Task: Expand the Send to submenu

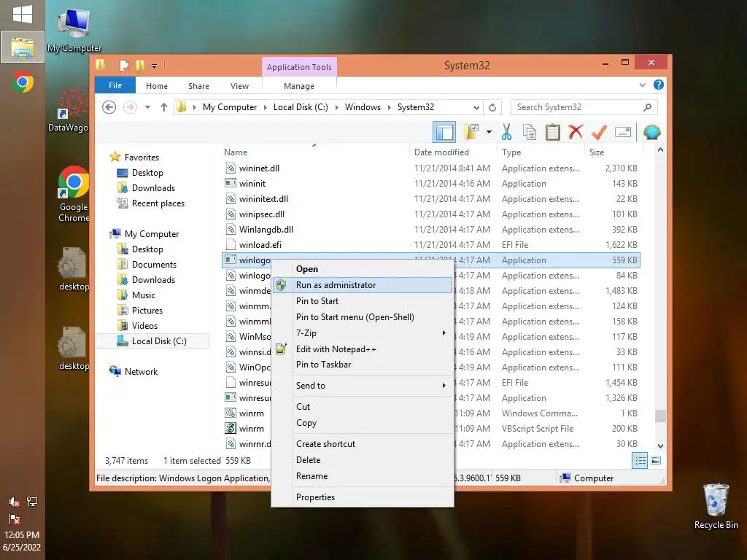Action: coord(363,386)
